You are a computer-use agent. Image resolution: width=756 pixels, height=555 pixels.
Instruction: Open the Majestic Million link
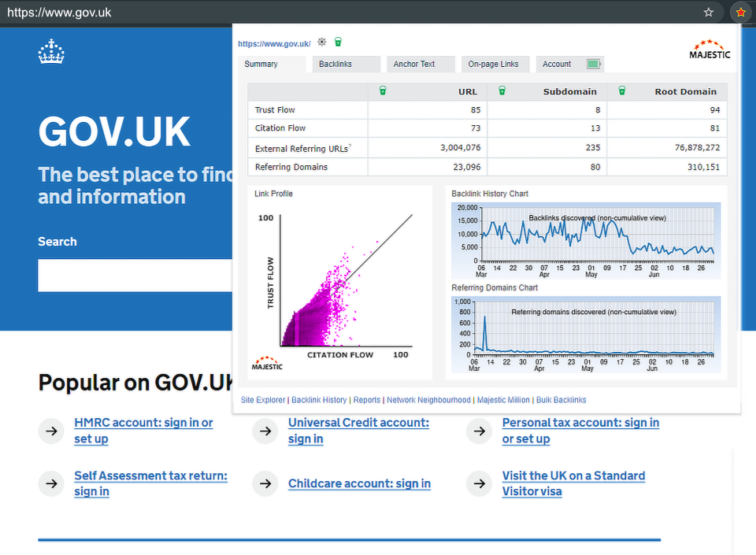[x=503, y=400]
